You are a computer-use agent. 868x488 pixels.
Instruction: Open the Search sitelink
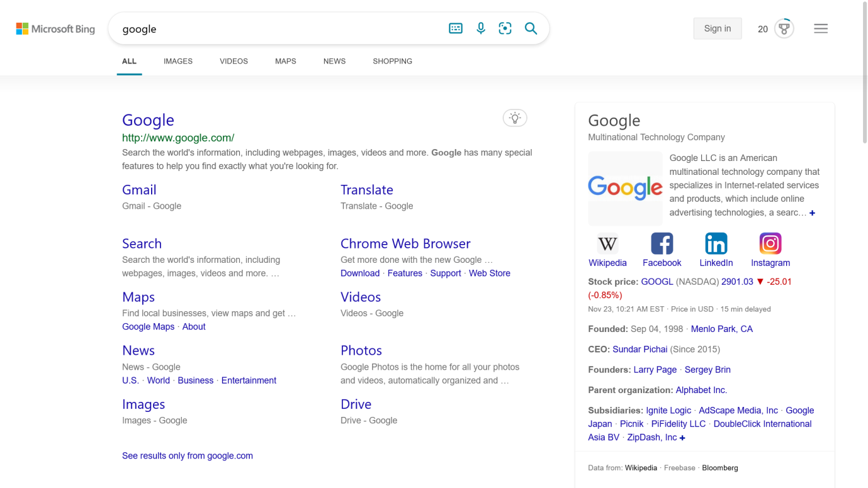tap(142, 243)
